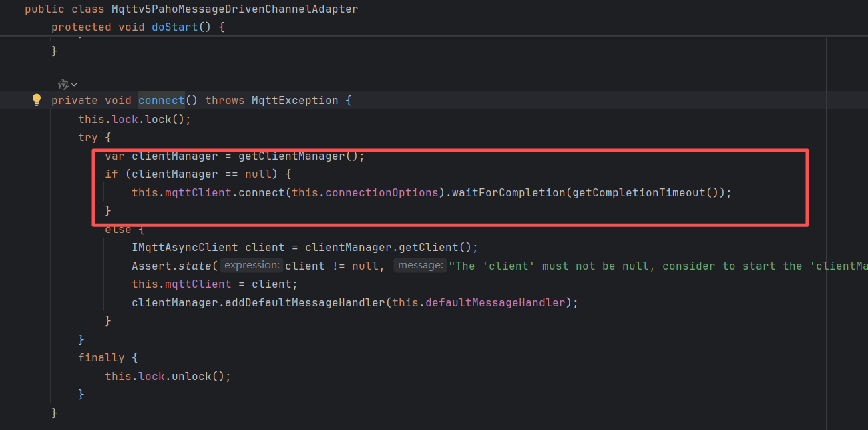Click the 'expression:' parameter inlay hint
This screenshot has height=430, width=868.
pos(251,265)
